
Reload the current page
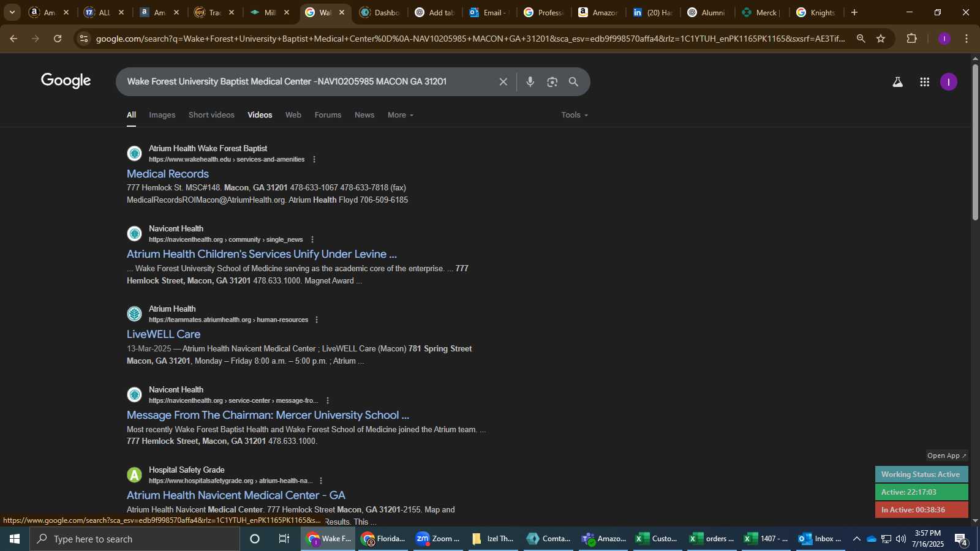click(58, 39)
